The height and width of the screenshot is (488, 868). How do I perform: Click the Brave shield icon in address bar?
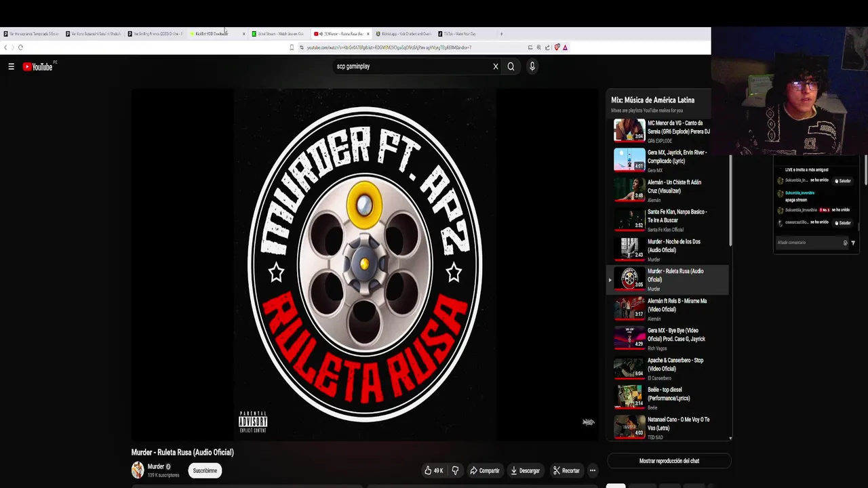(557, 47)
